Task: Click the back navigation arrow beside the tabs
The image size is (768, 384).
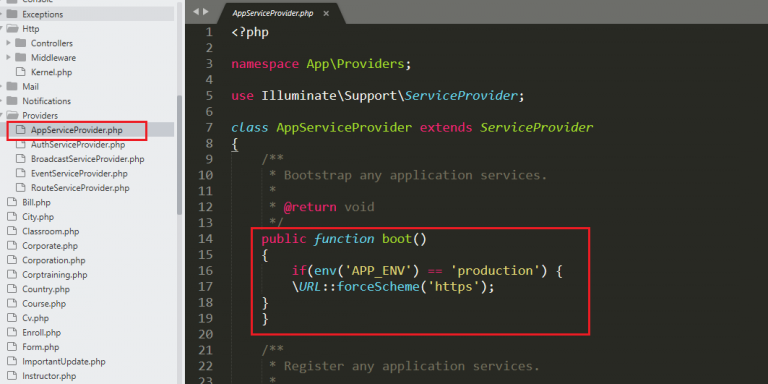Action: tap(196, 11)
